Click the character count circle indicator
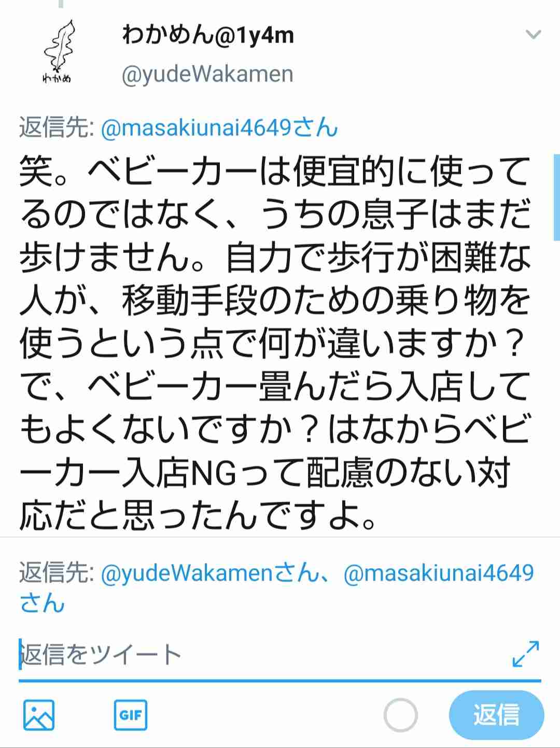Image resolution: width=560 pixels, height=748 pixels. 400,715
